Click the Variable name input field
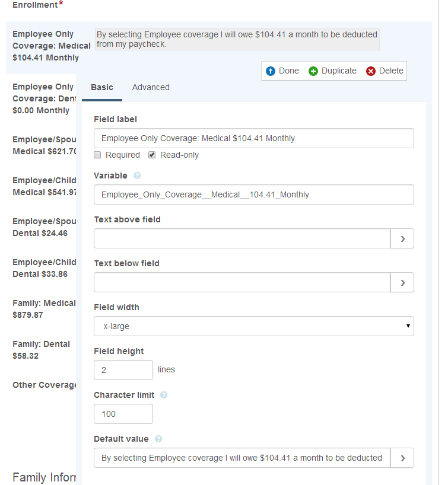This screenshot has width=448, height=485. coord(253,194)
